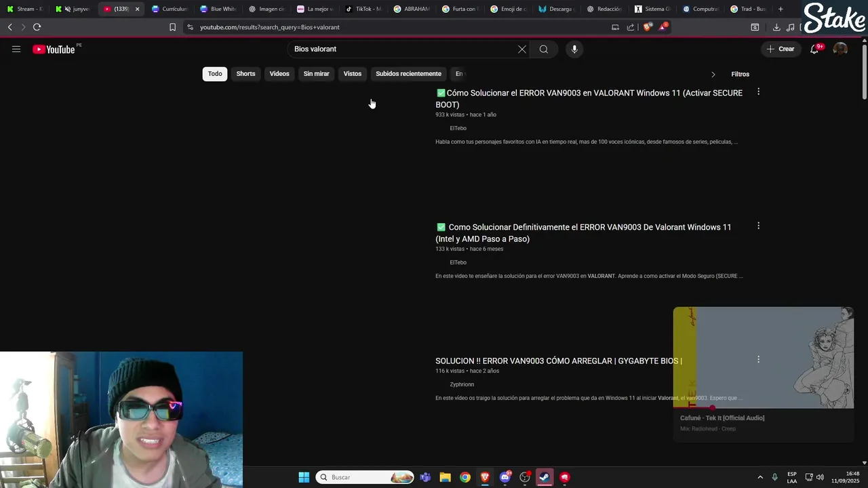The width and height of the screenshot is (868, 488).
Task: Open browser downloads icon
Action: (776, 27)
